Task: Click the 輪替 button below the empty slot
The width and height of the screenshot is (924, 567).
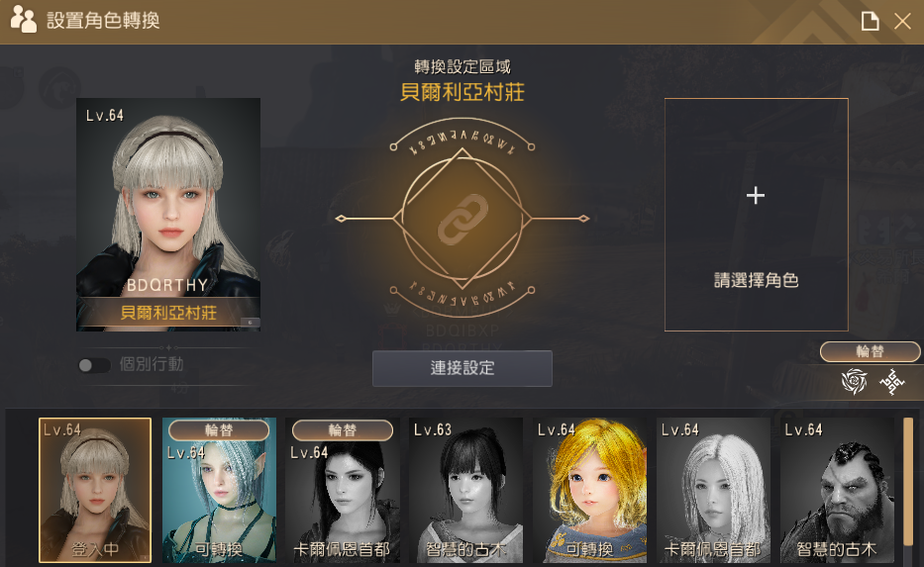Action: pyautogui.click(x=870, y=351)
